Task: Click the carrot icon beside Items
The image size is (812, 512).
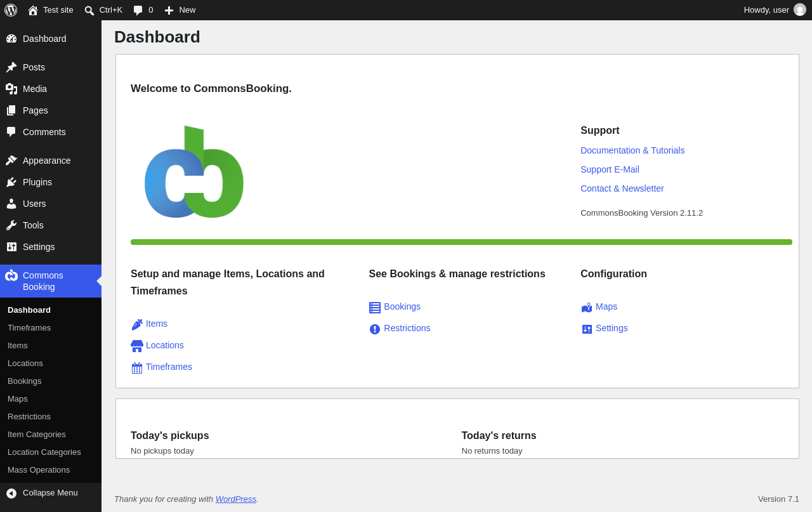Action: click(x=137, y=324)
